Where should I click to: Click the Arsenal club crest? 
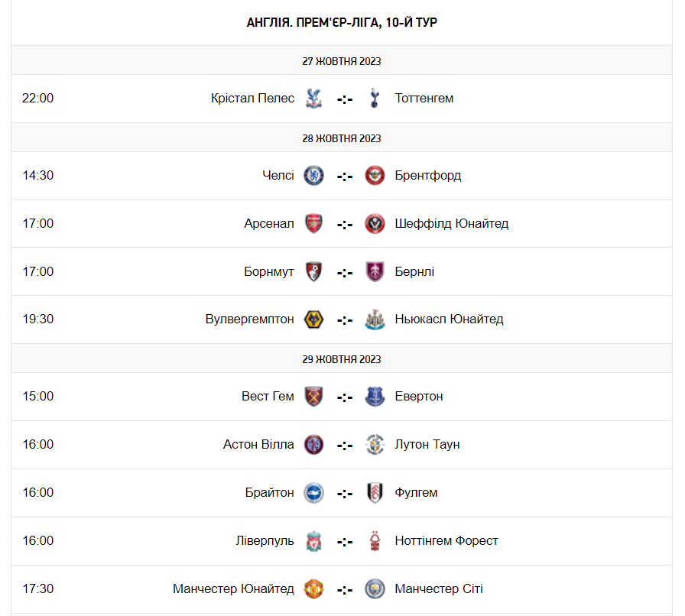point(313,224)
